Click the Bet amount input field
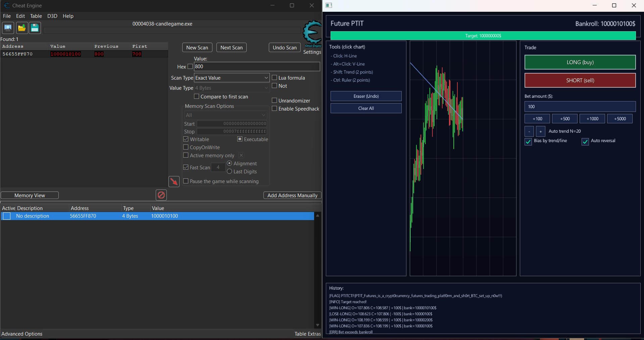 click(x=580, y=107)
